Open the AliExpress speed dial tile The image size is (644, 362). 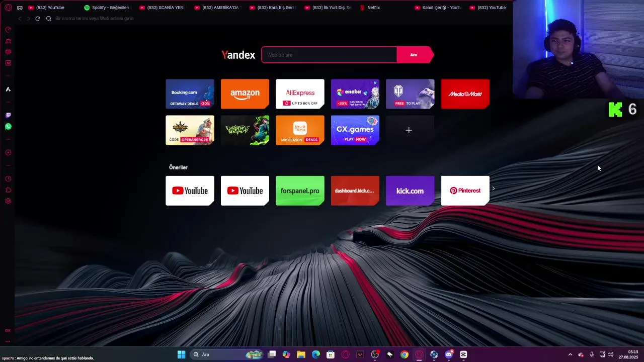coord(300,94)
